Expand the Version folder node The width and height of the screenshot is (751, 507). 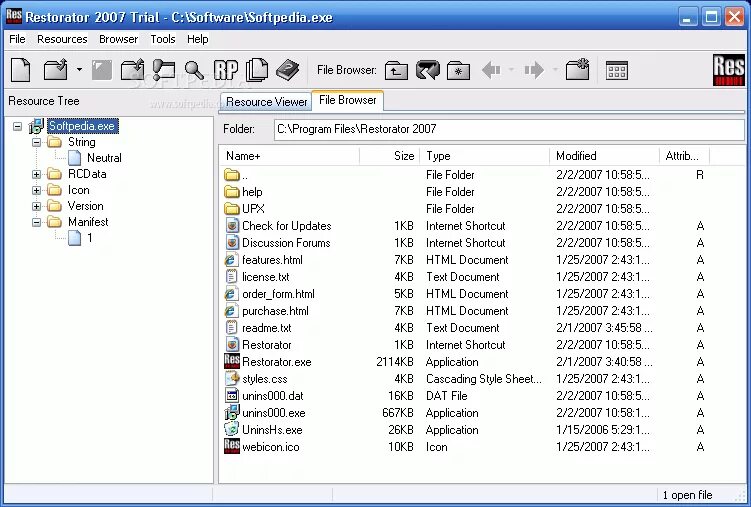pos(36,206)
